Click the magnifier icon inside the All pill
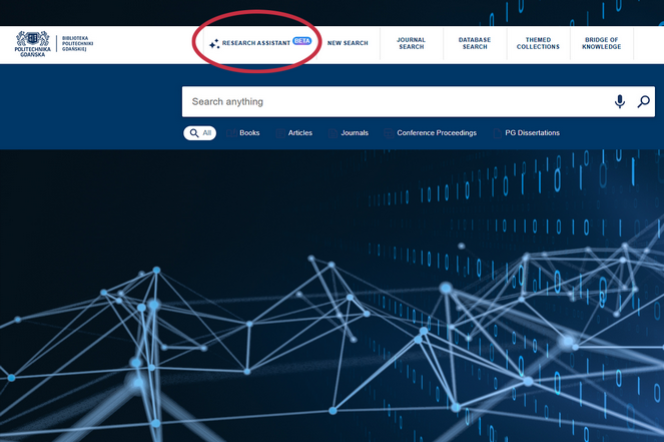The image size is (664, 442). (x=192, y=133)
